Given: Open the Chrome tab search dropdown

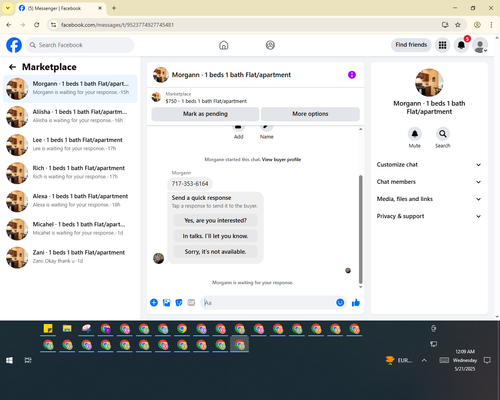Looking at the screenshot, I should (8, 8).
